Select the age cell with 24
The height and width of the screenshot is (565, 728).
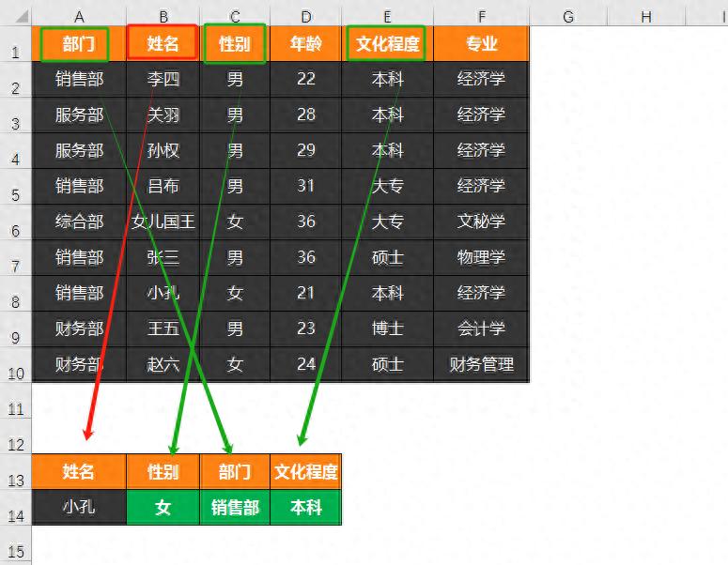tap(305, 364)
